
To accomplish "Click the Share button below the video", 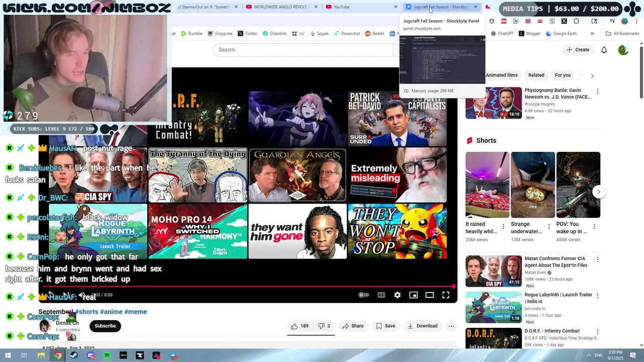I will coord(353,326).
